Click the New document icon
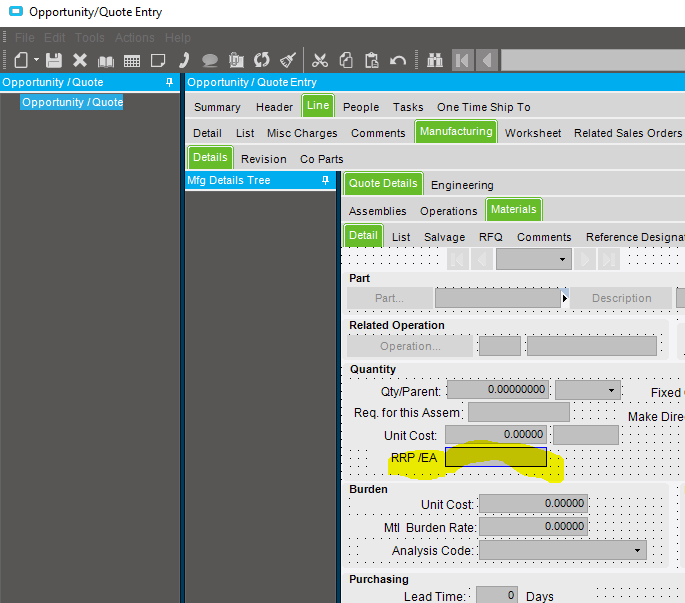The height and width of the screenshot is (603, 685). 21,60
